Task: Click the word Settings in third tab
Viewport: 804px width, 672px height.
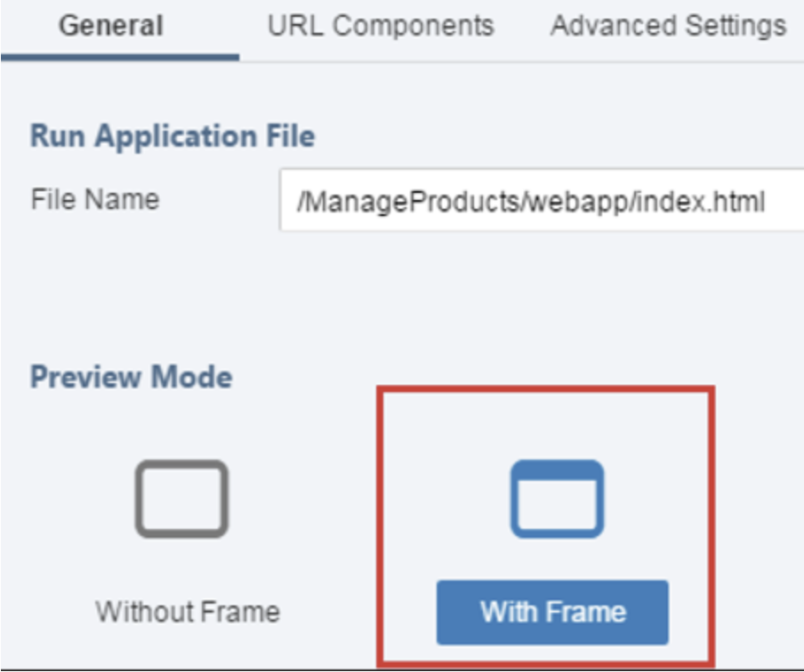Action: point(736,26)
